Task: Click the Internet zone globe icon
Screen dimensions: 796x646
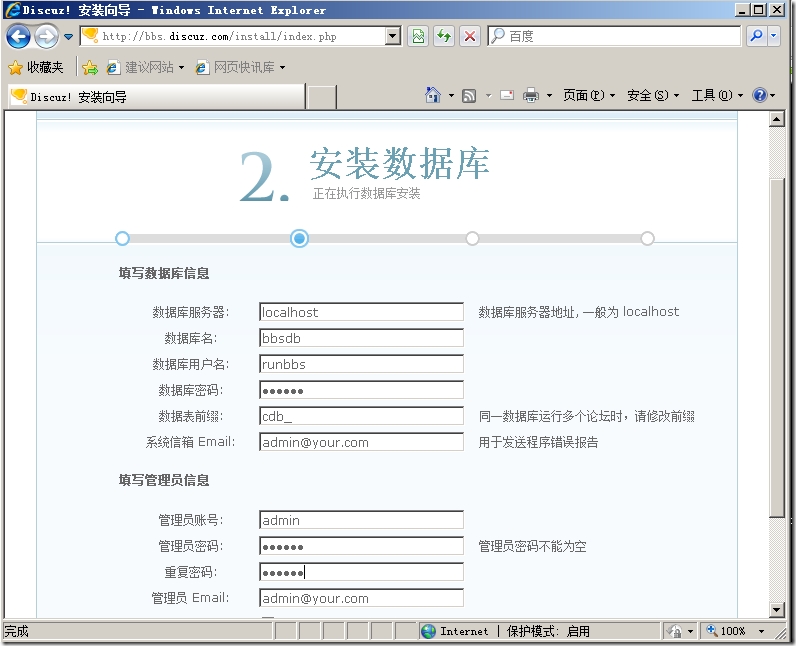Action: pyautogui.click(x=428, y=631)
